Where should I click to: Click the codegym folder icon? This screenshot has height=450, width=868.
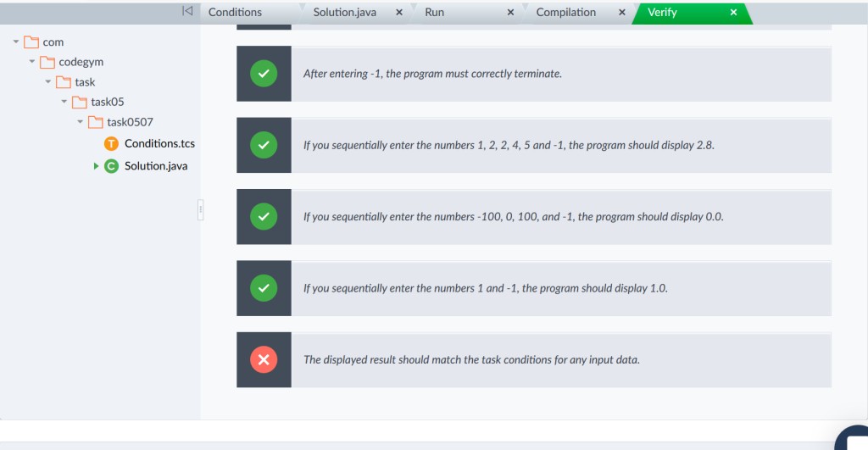(47, 62)
